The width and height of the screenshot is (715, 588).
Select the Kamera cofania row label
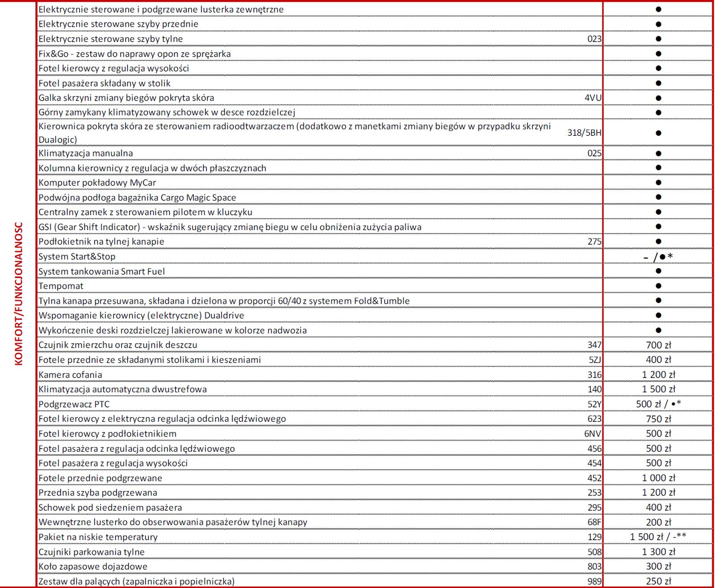click(x=70, y=374)
